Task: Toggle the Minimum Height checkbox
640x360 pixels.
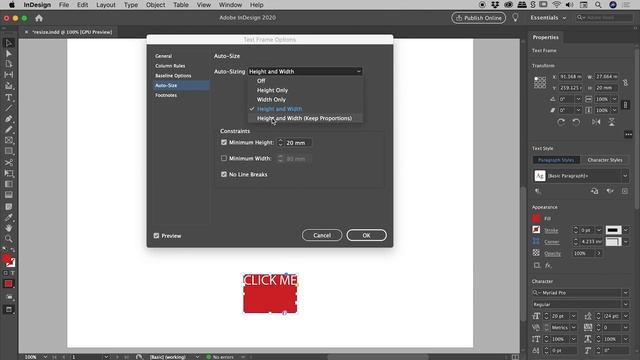Action: coord(224,142)
